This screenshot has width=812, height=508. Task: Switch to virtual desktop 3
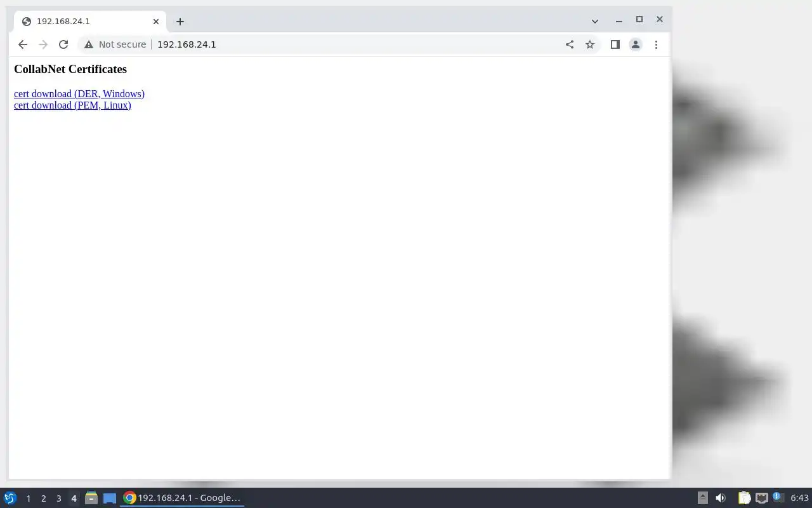[58, 498]
